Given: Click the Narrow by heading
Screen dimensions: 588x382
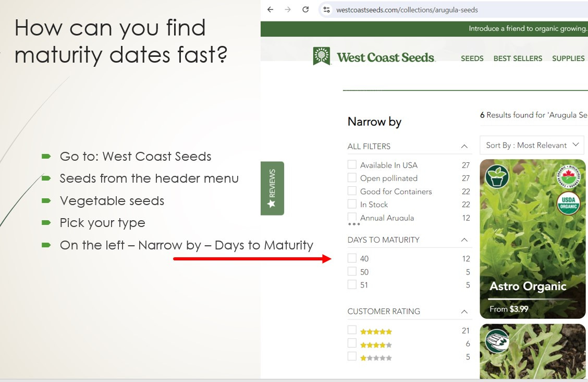Looking at the screenshot, I should [375, 122].
